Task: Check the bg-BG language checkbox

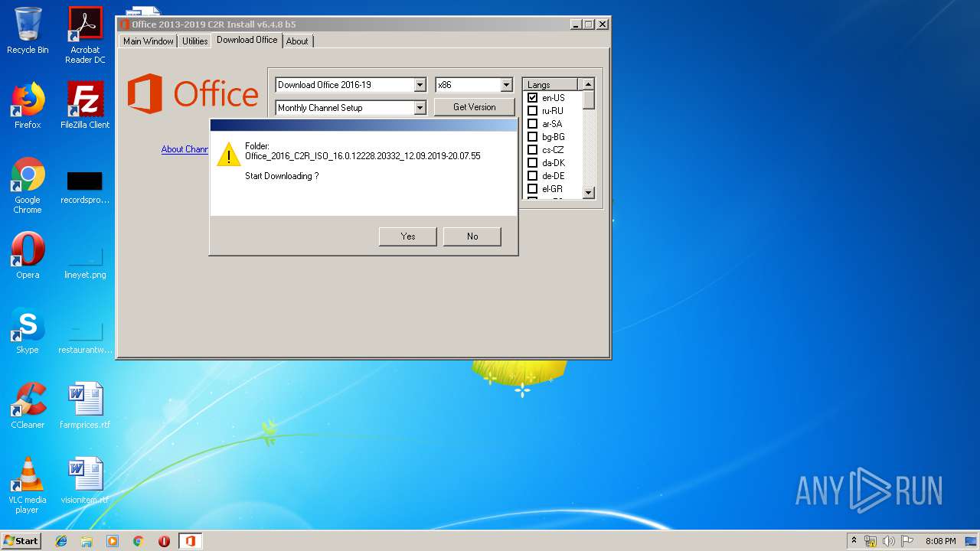Action: click(533, 137)
